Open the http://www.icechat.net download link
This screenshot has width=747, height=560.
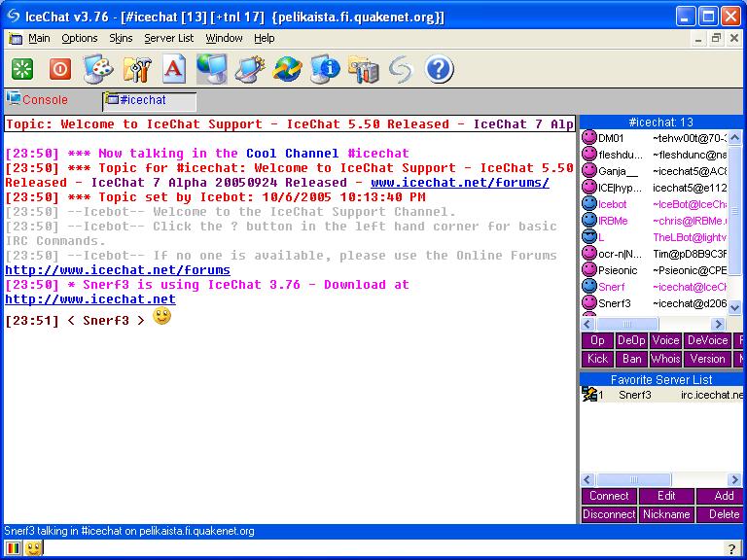90,299
